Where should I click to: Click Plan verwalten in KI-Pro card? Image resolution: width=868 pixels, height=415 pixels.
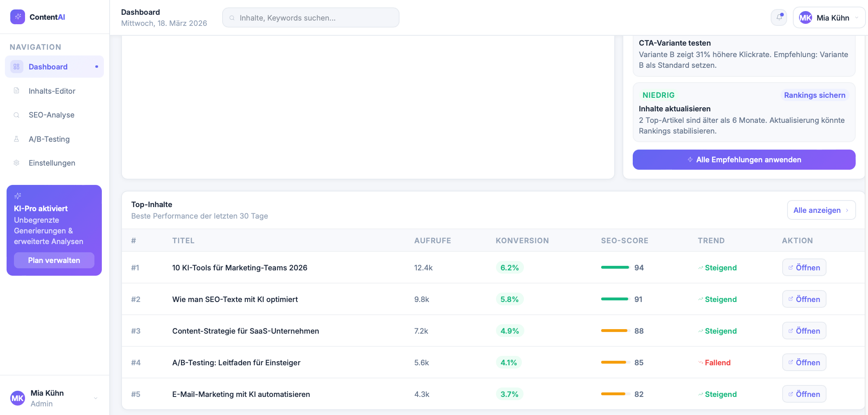point(54,260)
